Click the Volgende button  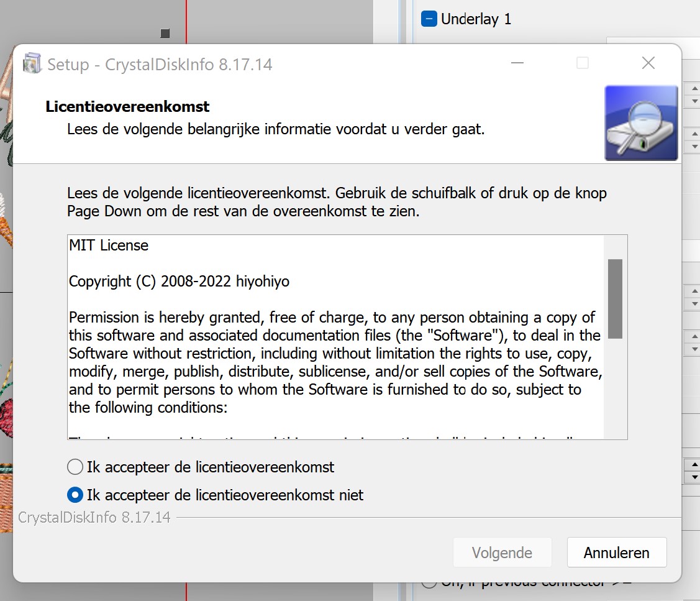502,553
